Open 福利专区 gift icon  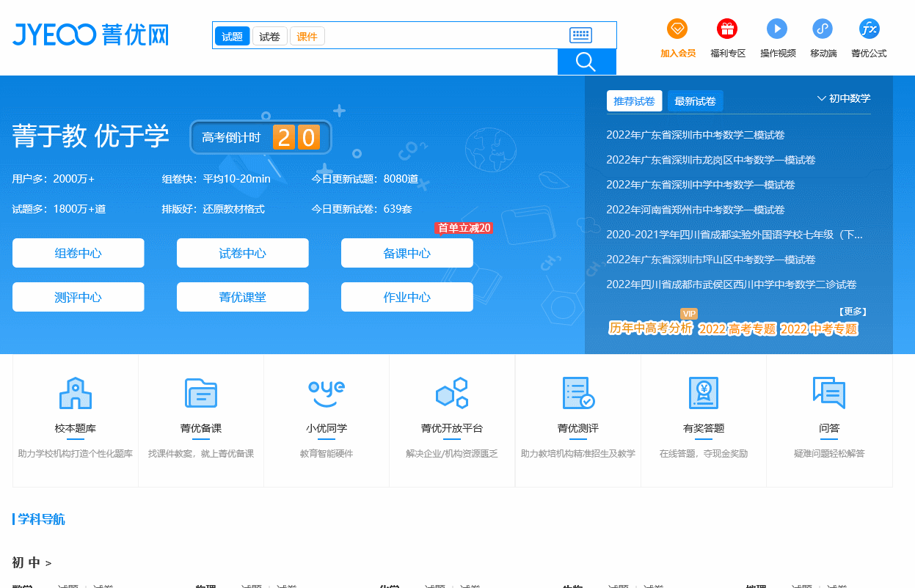[727, 29]
